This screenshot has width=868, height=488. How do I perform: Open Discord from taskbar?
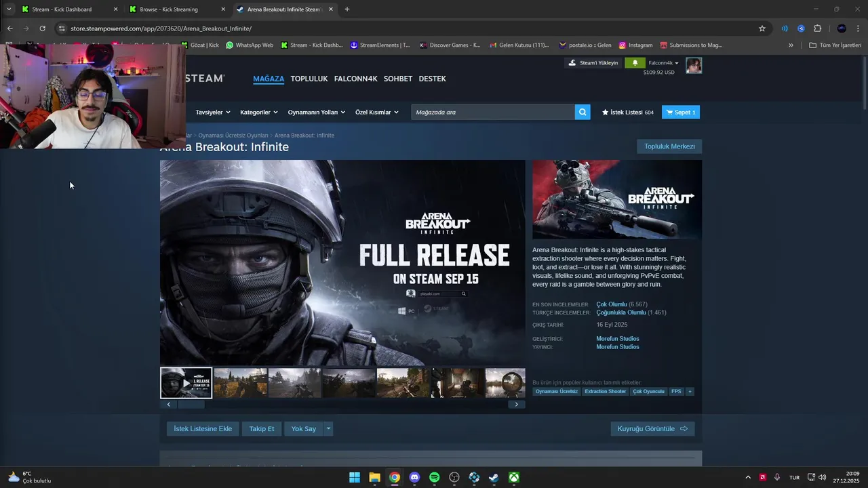coord(414,477)
